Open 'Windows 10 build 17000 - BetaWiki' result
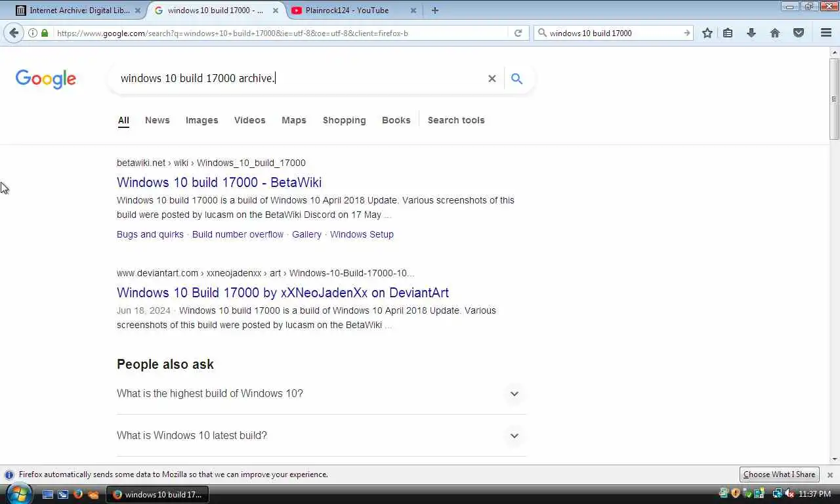840x504 pixels. tap(219, 182)
